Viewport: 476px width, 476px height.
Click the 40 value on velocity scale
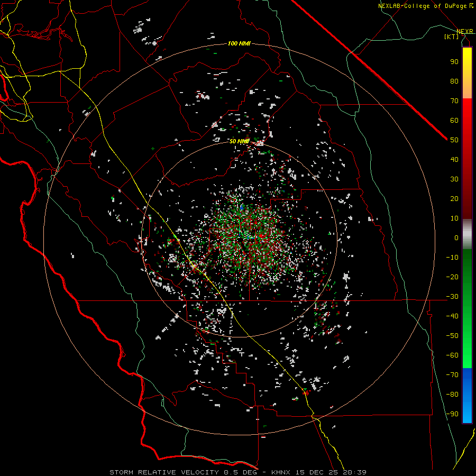[x=454, y=159]
